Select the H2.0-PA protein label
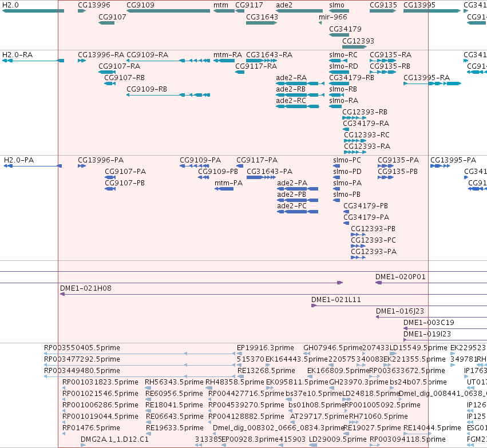The width and height of the screenshot is (487, 448). (19, 160)
